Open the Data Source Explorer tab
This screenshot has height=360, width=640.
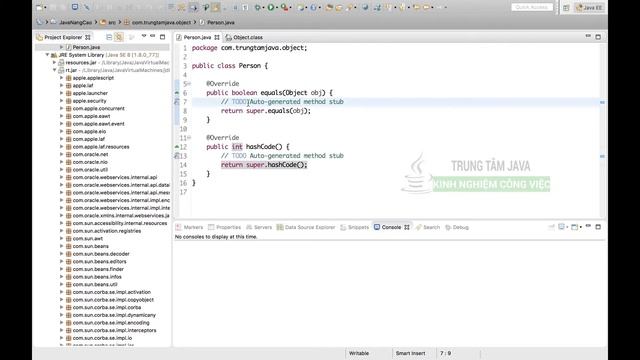click(x=306, y=227)
